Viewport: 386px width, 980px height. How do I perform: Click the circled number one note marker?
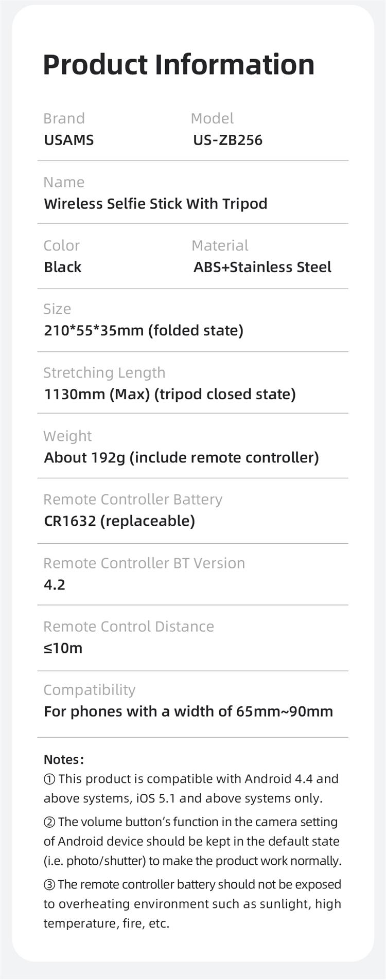[x=49, y=779]
